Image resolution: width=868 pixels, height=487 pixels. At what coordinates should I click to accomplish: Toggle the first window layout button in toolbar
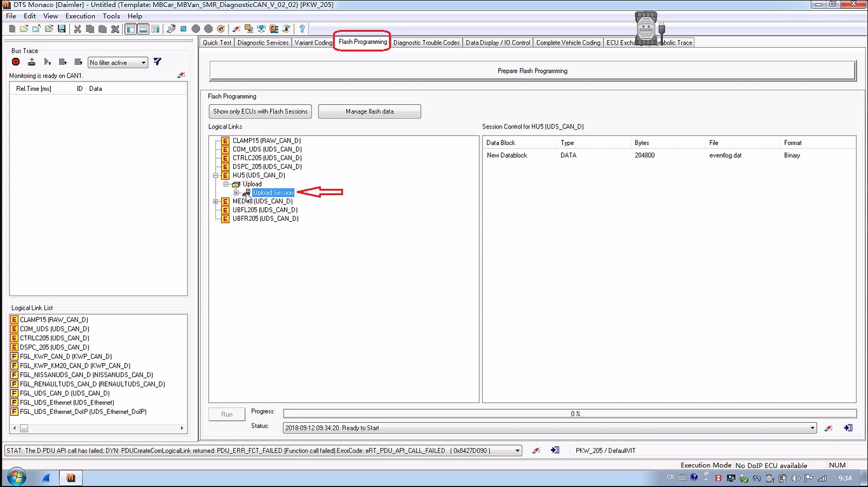pyautogui.click(x=131, y=29)
